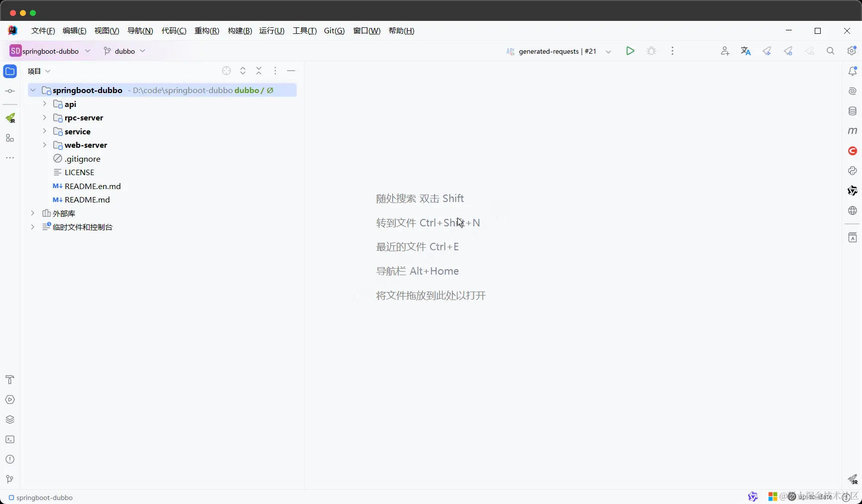The image size is (862, 504).
Task: Open the dubbo branch dropdown
Action: [x=124, y=51]
